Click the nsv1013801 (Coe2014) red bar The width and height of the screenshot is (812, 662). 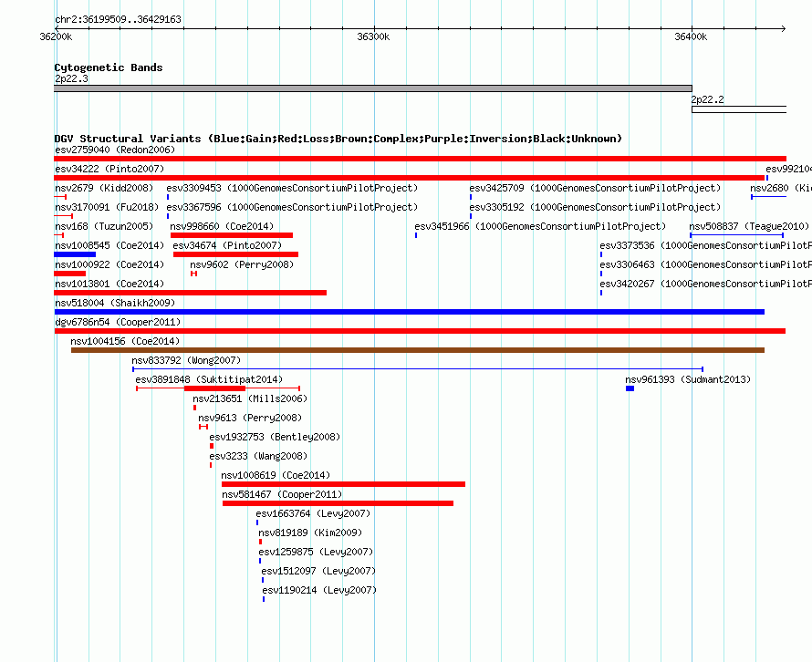pos(190,293)
